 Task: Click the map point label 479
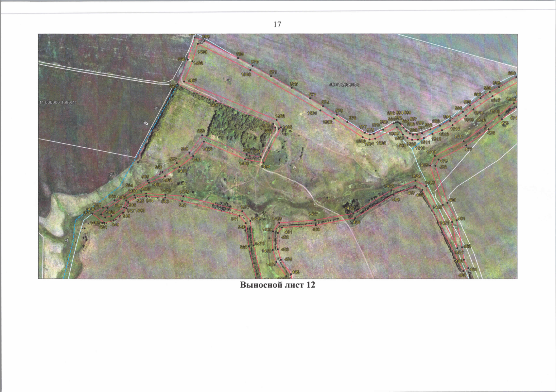click(443, 167)
